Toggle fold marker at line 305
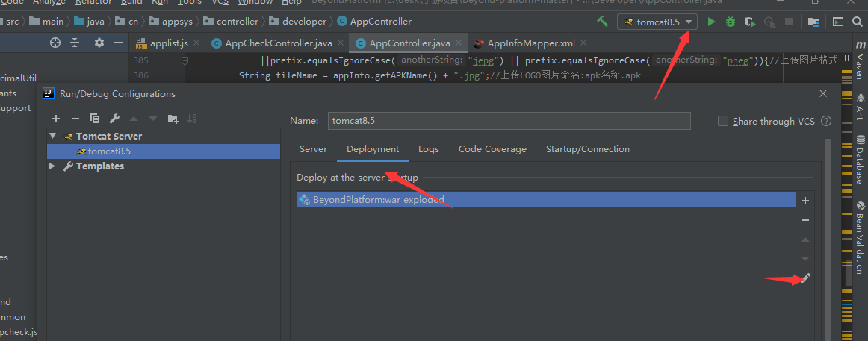This screenshot has width=868, height=341. 185,60
